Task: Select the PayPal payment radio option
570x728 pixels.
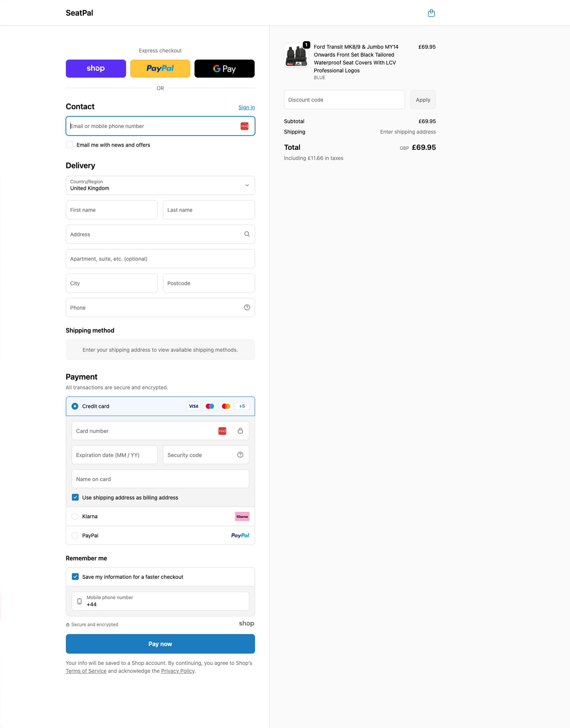Action: (x=75, y=535)
